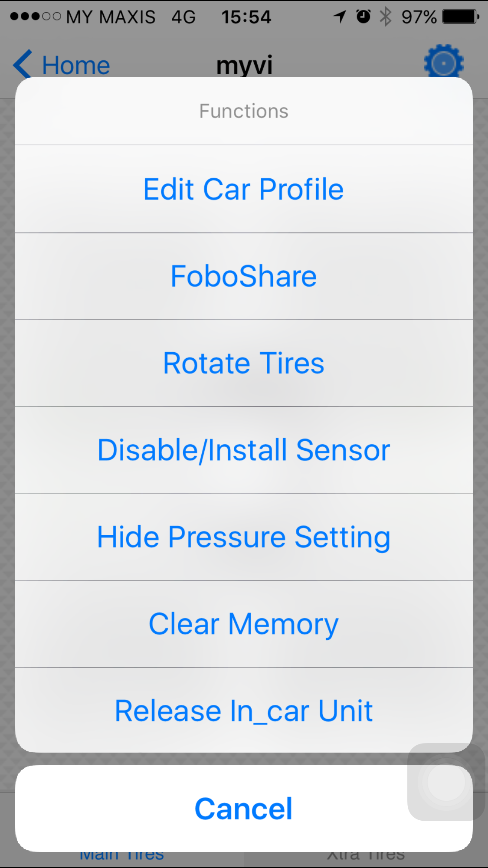
Task: Open the settings gear icon
Action: [443, 62]
